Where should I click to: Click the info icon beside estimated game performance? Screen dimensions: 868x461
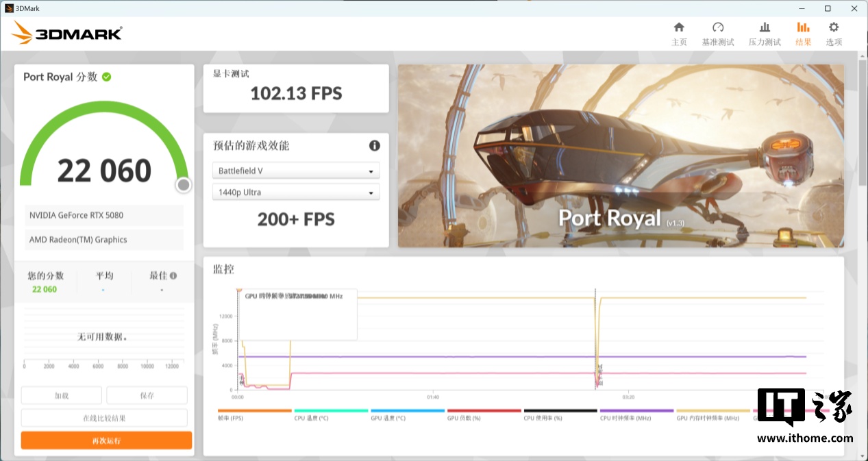pyautogui.click(x=375, y=145)
